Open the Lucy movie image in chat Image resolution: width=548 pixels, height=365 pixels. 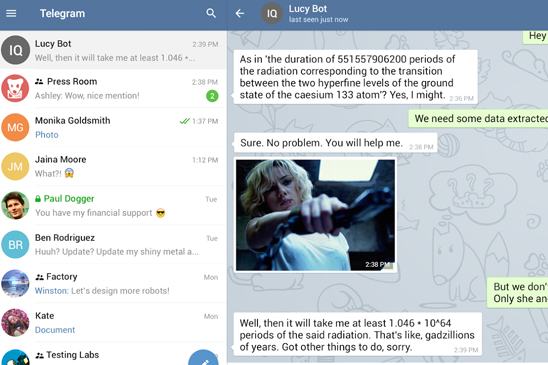(x=315, y=215)
